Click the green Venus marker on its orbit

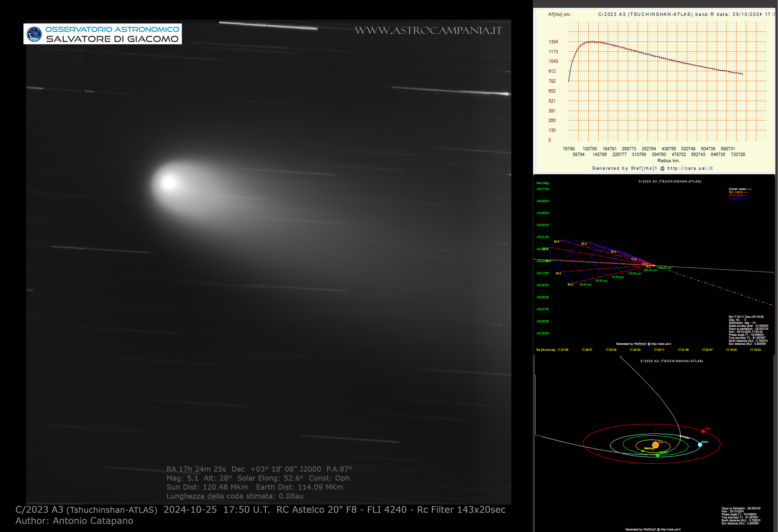[x=657, y=455]
